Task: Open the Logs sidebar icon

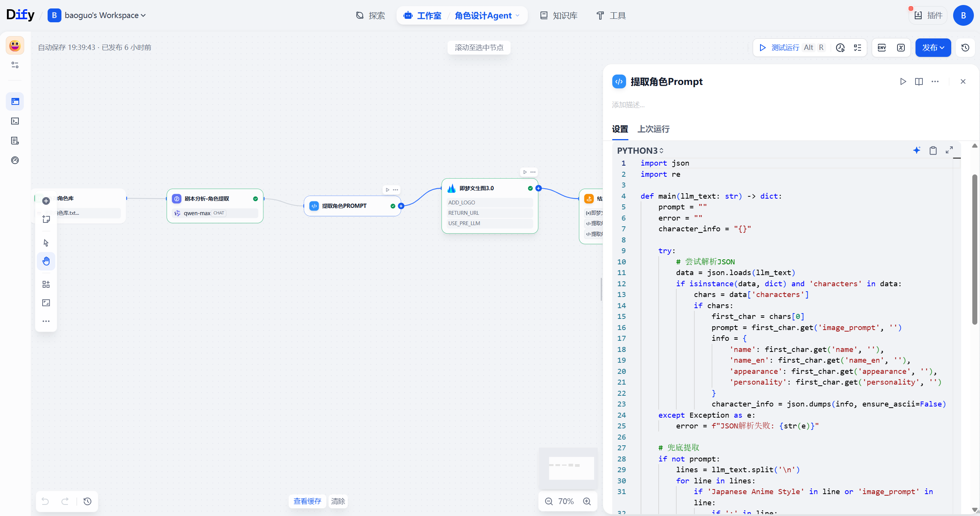Action: click(15, 141)
